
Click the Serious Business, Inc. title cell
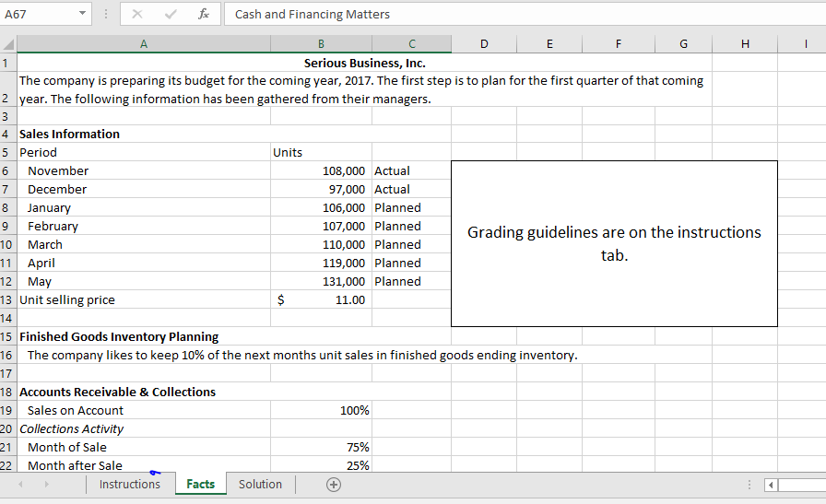point(364,64)
